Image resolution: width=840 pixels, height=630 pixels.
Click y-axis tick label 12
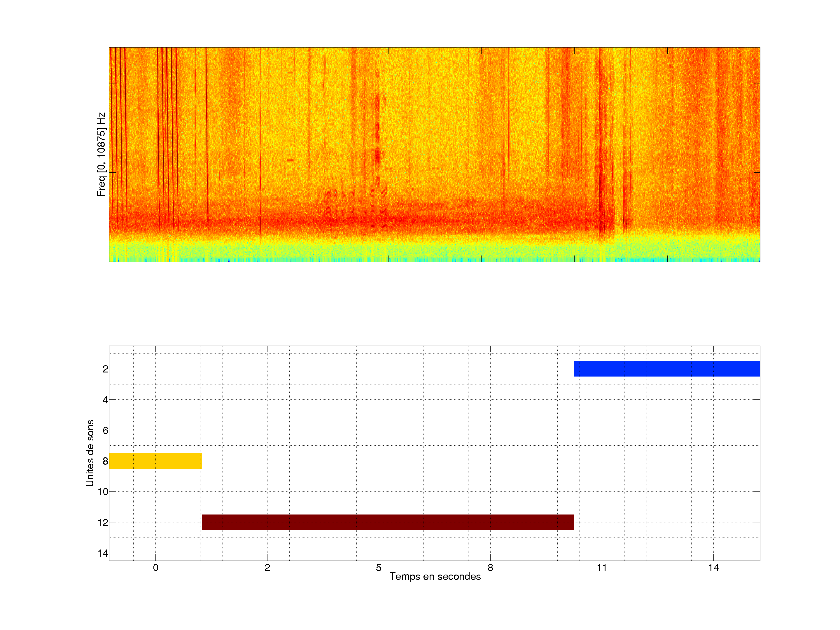pyautogui.click(x=103, y=523)
